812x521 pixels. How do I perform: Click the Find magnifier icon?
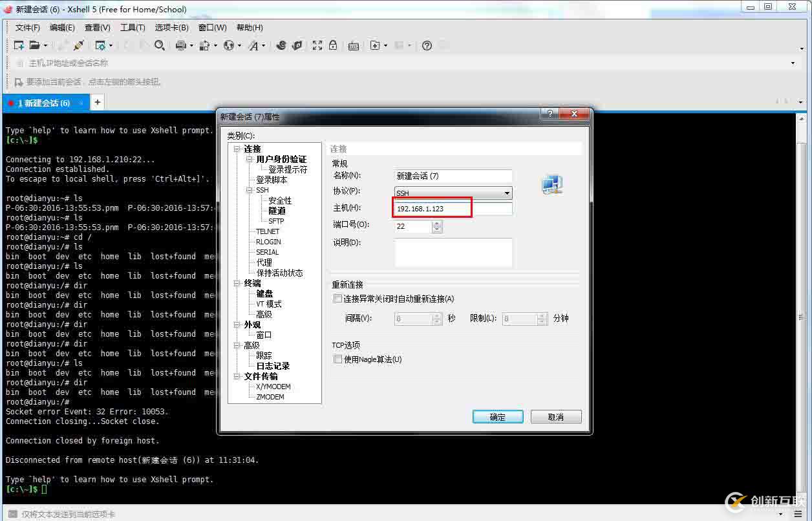click(x=160, y=45)
